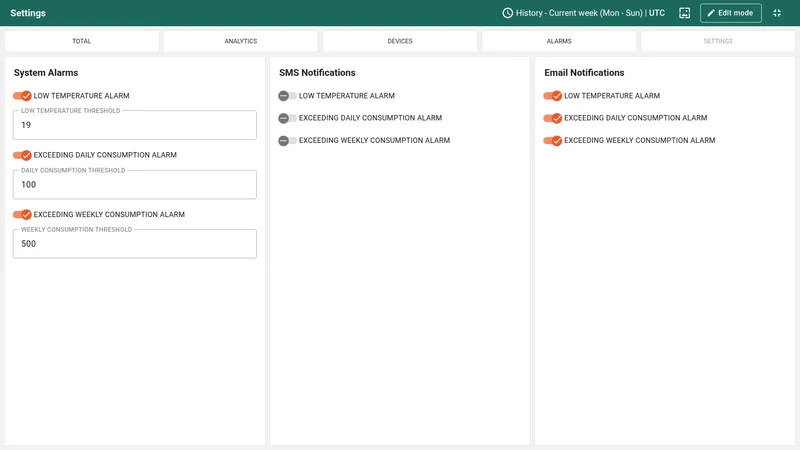
Task: Click the low temperature threshold field
Action: pyautogui.click(x=135, y=125)
